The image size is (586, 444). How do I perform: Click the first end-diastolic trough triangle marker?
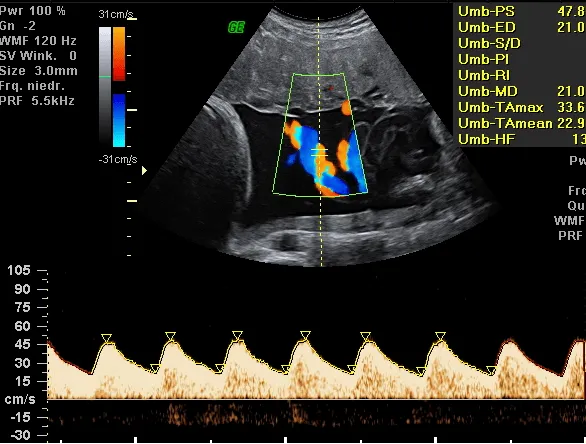[x=154, y=368]
